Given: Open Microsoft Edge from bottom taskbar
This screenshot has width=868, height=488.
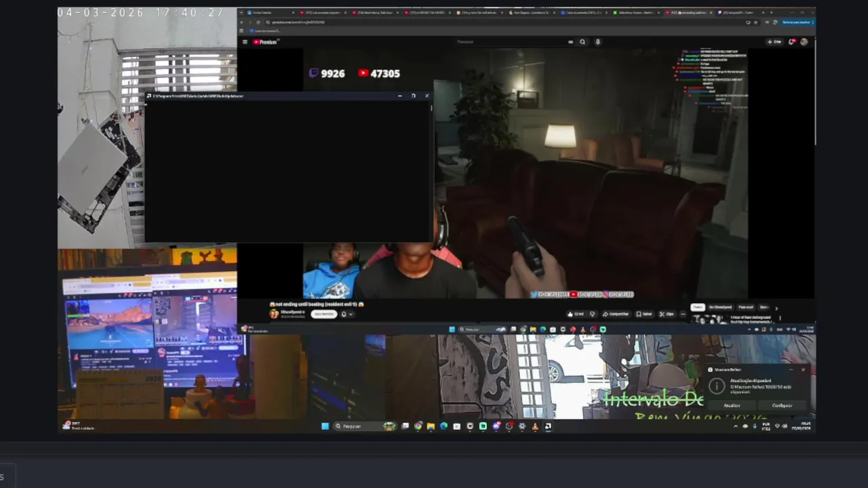Looking at the screenshot, I should coord(443,426).
